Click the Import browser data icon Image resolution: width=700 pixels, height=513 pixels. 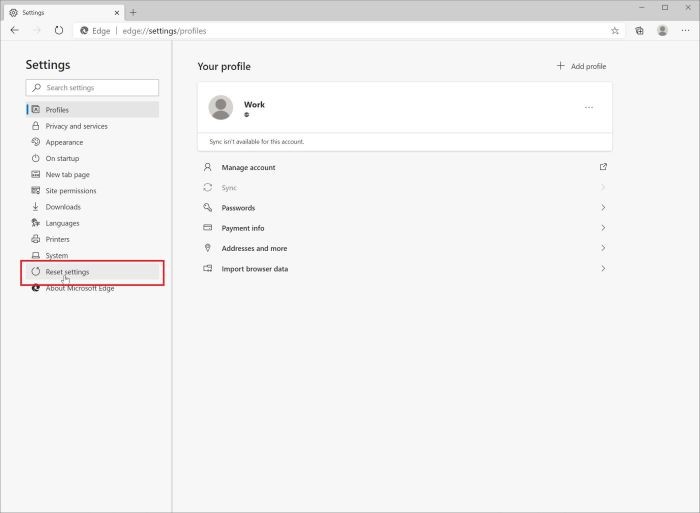pyautogui.click(x=208, y=268)
